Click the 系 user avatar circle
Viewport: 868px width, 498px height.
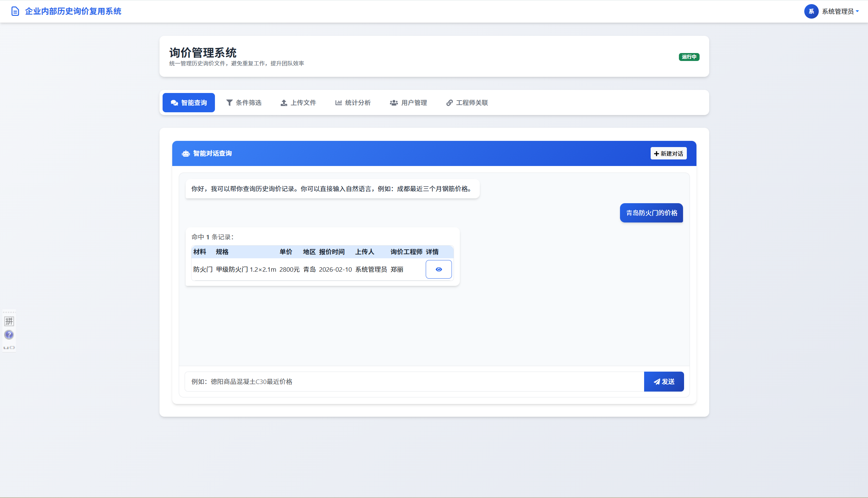(811, 11)
